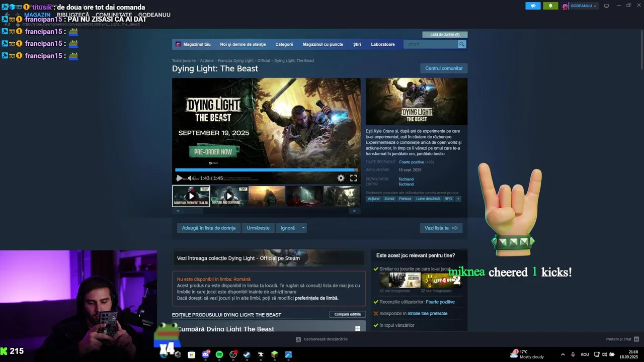The width and height of the screenshot is (644, 362).
Task: Open Noi și demne de atenție menu
Action: [243, 44]
